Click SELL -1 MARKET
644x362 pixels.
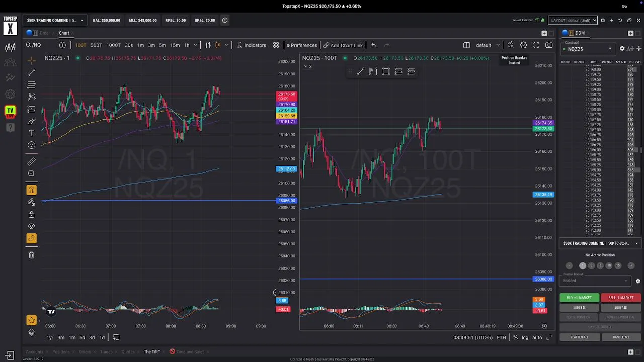pos(621,298)
